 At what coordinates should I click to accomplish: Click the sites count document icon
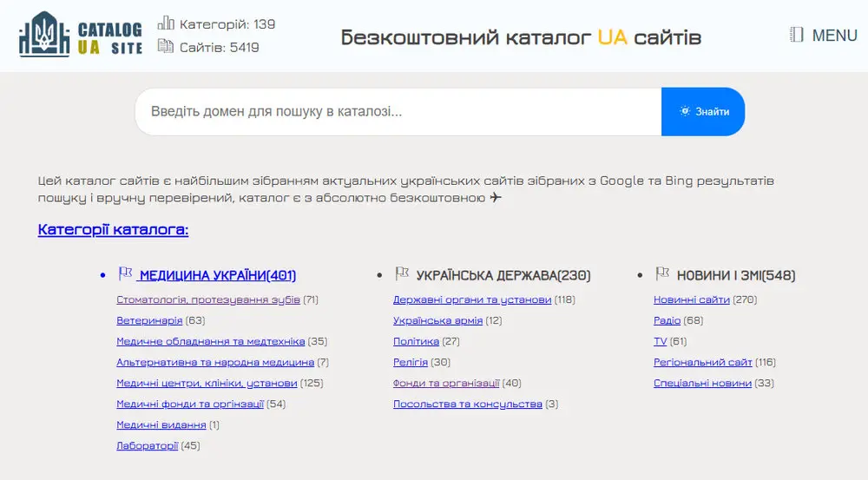point(166,46)
